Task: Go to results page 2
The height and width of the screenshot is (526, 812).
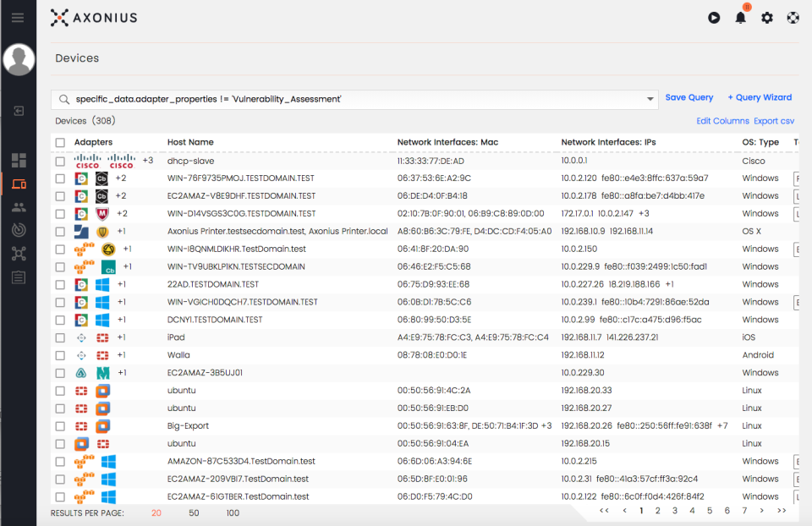Action: pyautogui.click(x=658, y=511)
